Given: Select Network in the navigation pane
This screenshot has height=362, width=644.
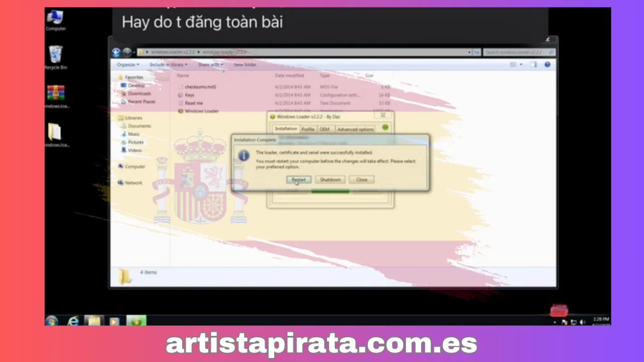Looking at the screenshot, I should tap(130, 183).
